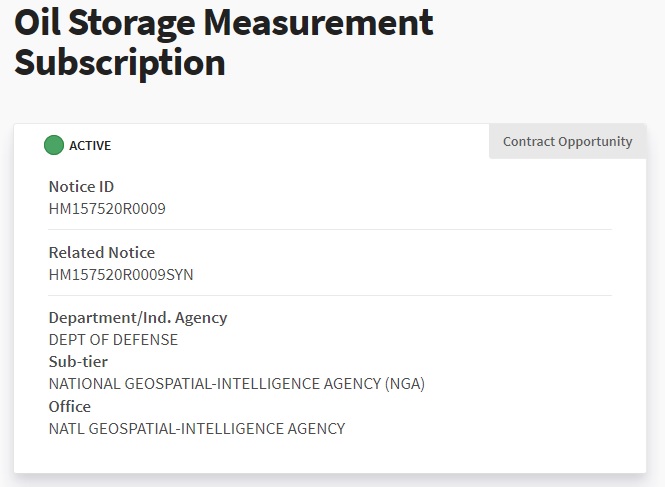Click the divider line under Notice ID

coord(330,230)
